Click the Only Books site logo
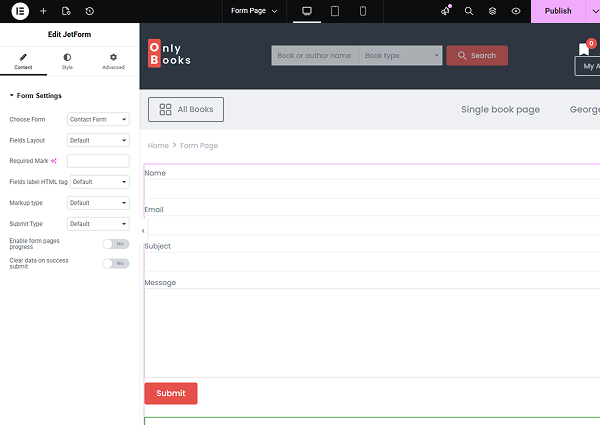Image resolution: width=600 pixels, height=425 pixels. point(169,54)
